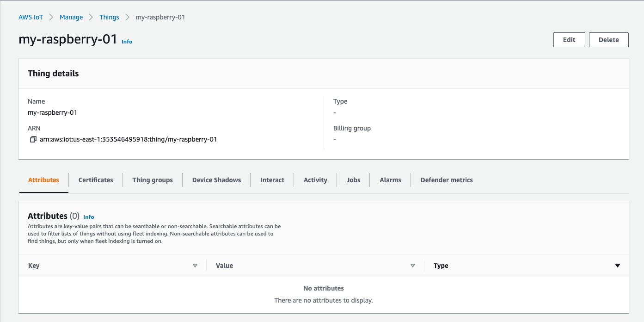
Task: Open the Jobs tab
Action: (353, 180)
